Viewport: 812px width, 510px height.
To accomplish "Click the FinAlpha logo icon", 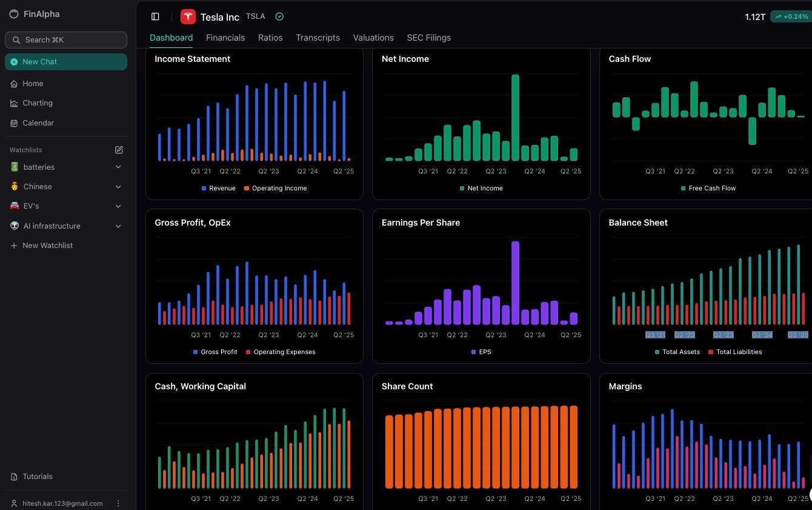I will (14, 14).
